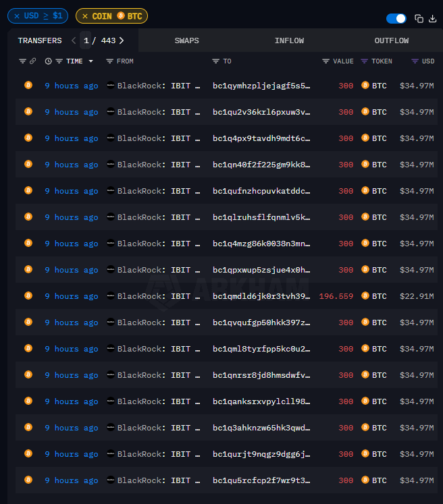Click Bitcoin icon in bc1qn40f2f225gm9kk8 row
This screenshot has height=504, width=443.
pos(28,164)
